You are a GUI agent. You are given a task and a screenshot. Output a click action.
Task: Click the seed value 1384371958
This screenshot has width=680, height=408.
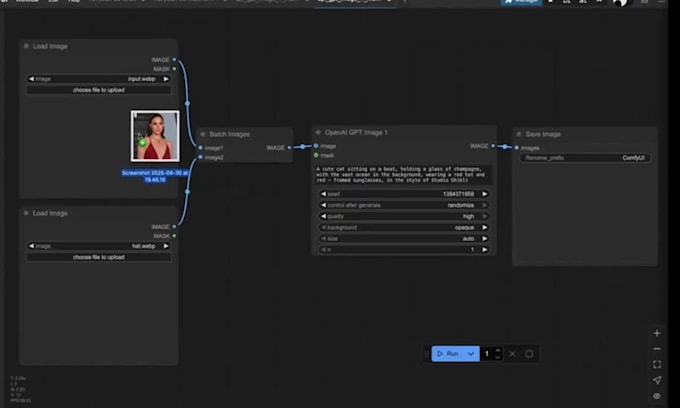click(458, 194)
